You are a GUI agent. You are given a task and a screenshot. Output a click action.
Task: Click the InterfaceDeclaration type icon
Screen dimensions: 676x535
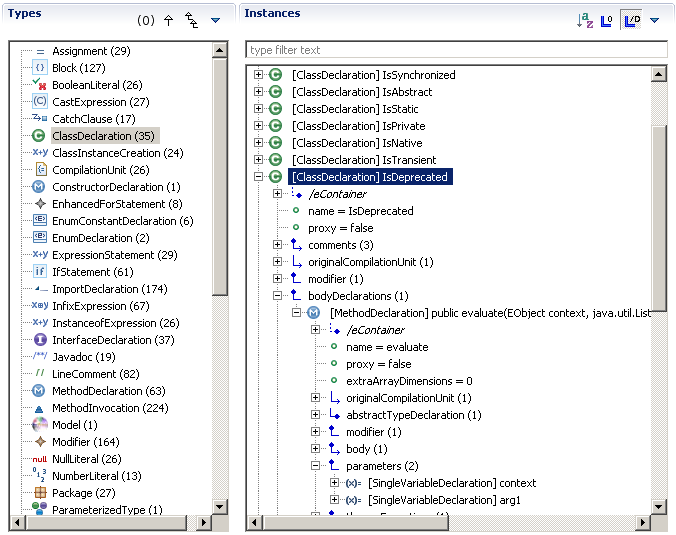tap(40, 340)
